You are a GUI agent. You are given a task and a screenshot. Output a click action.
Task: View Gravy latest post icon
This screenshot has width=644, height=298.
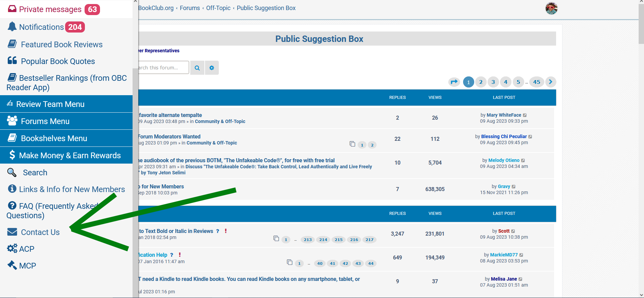[x=513, y=186]
